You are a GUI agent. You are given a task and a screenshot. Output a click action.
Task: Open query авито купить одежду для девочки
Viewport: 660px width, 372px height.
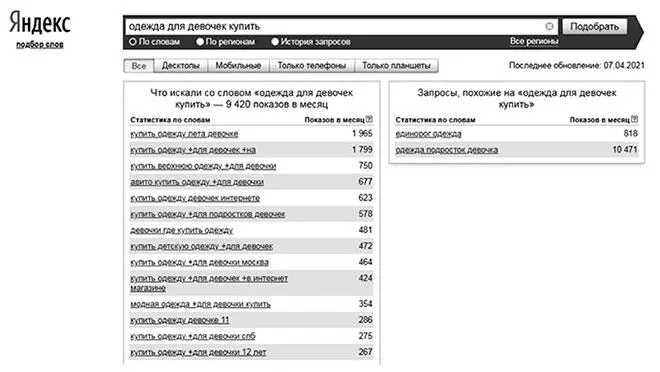tap(197, 182)
